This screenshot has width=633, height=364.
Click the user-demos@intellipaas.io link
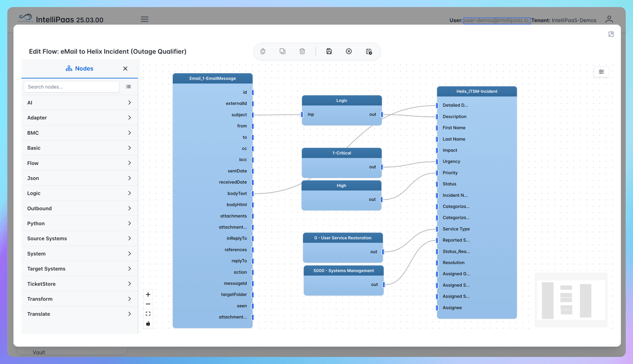coord(497,20)
